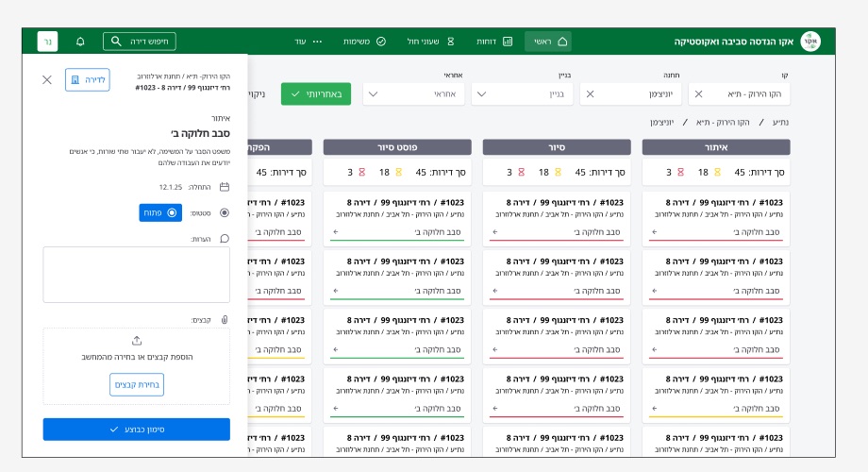Click the סך דירות: 45 text in the איתור column
Image resolution: width=868 pixels, height=472 pixels.
point(759,173)
